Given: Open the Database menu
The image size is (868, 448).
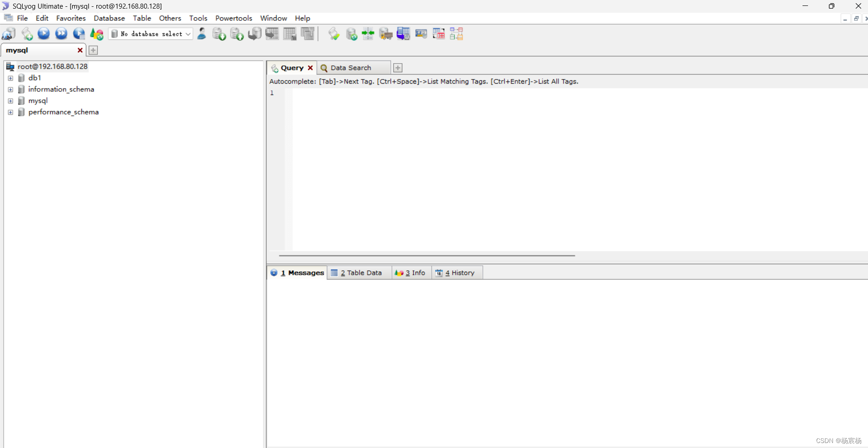Looking at the screenshot, I should point(109,18).
